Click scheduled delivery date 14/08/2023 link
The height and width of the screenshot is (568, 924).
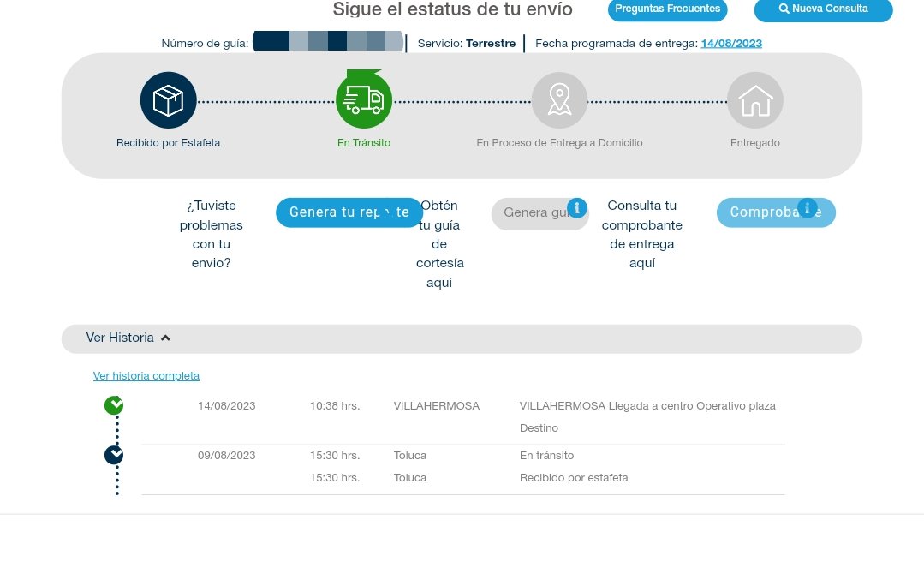[731, 43]
